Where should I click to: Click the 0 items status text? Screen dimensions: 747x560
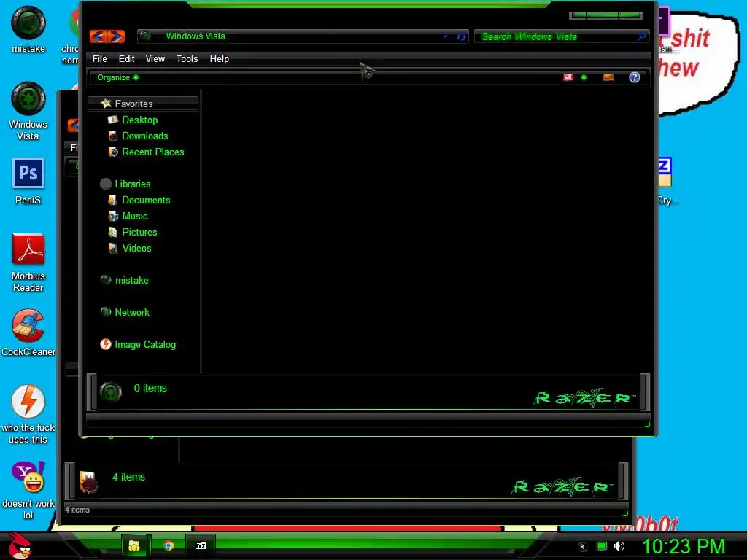pos(150,388)
